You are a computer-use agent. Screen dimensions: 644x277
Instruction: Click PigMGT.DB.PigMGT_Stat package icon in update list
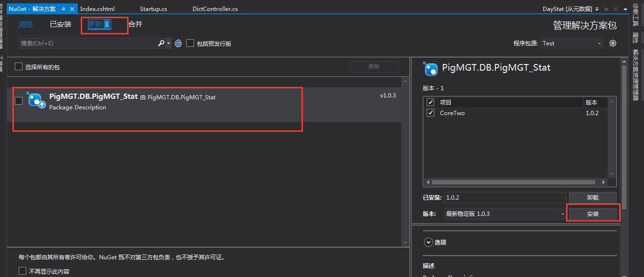[36, 99]
